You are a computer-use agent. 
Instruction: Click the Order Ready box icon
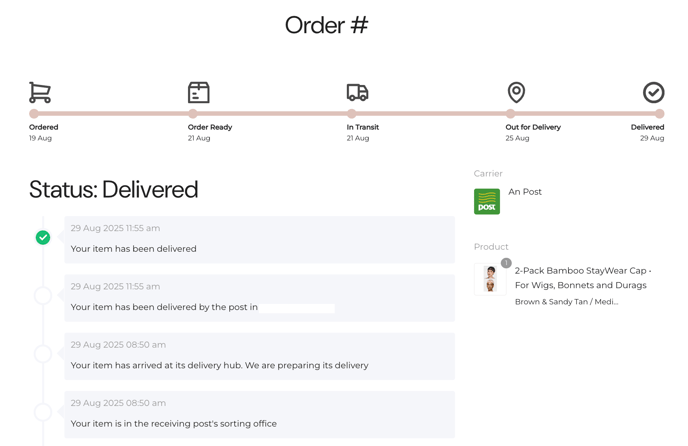199,92
